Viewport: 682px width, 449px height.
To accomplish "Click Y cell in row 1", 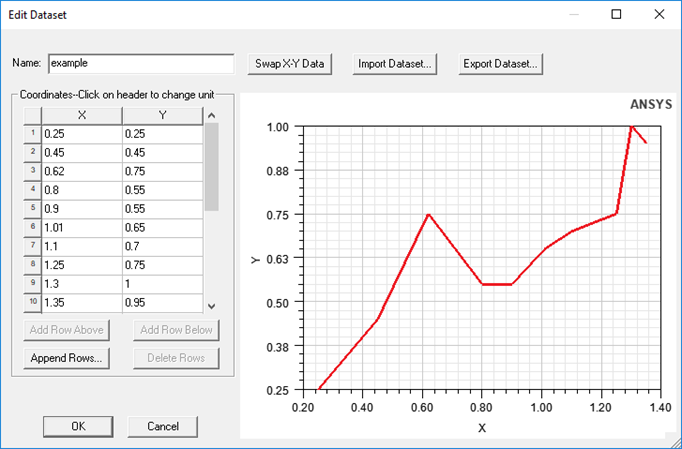I will click(x=163, y=134).
